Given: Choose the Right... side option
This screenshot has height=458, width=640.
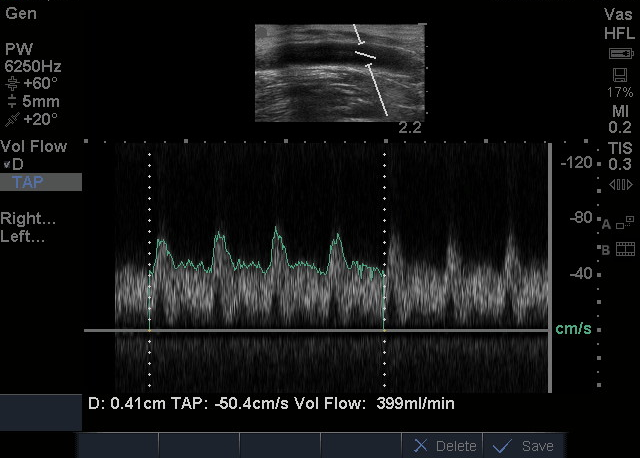Looking at the screenshot, I should tap(28, 218).
